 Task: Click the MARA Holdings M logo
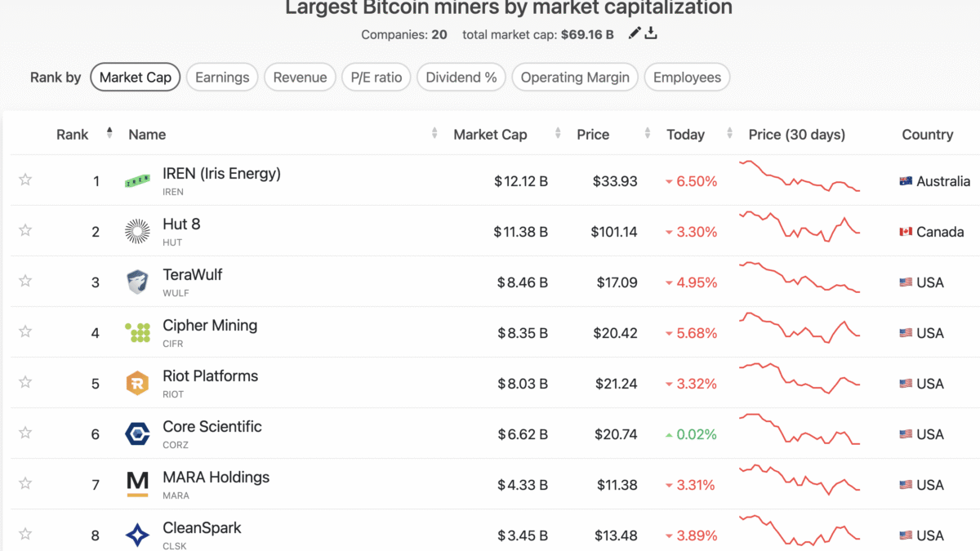coord(137,485)
